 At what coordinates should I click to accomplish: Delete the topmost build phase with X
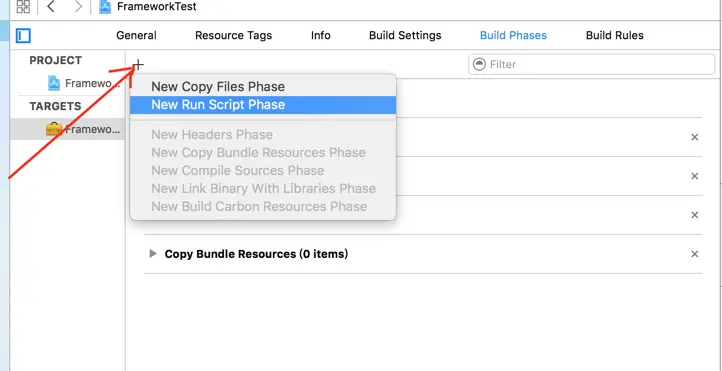(694, 137)
